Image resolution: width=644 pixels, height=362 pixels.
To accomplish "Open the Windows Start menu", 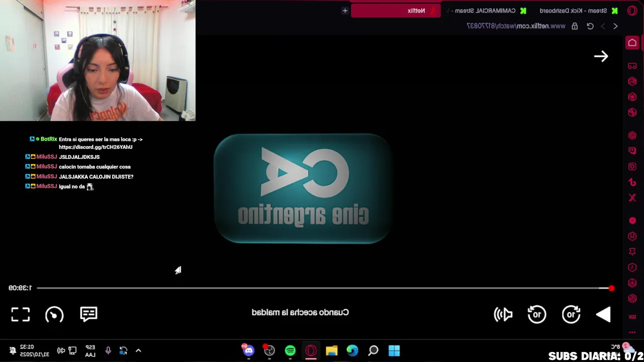I will pyautogui.click(x=394, y=350).
